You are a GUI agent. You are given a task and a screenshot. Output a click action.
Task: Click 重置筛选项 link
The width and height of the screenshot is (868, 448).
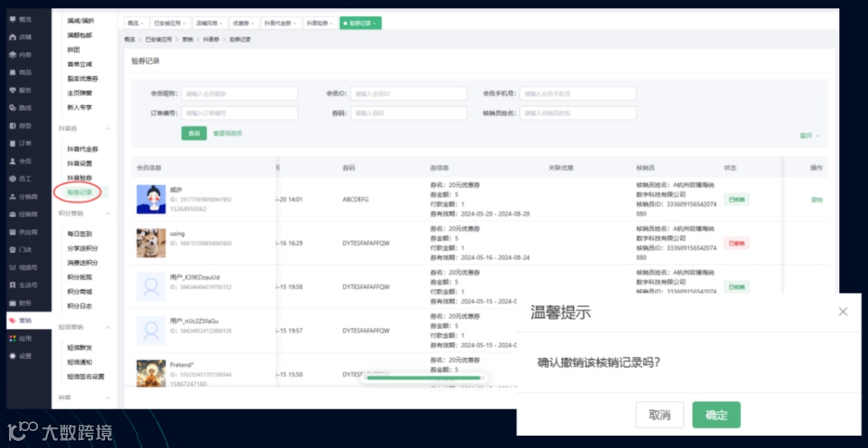tap(227, 133)
